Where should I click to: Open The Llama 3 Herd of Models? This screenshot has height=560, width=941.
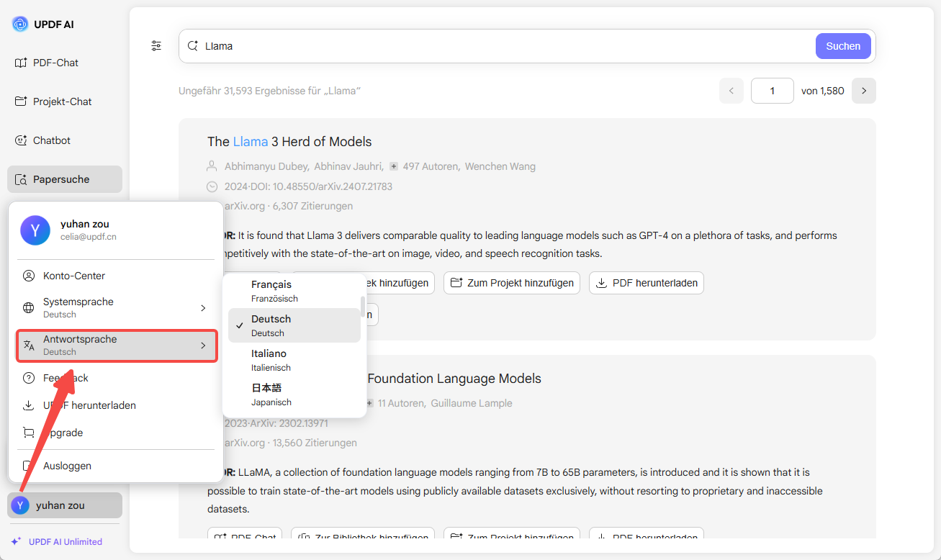(289, 142)
